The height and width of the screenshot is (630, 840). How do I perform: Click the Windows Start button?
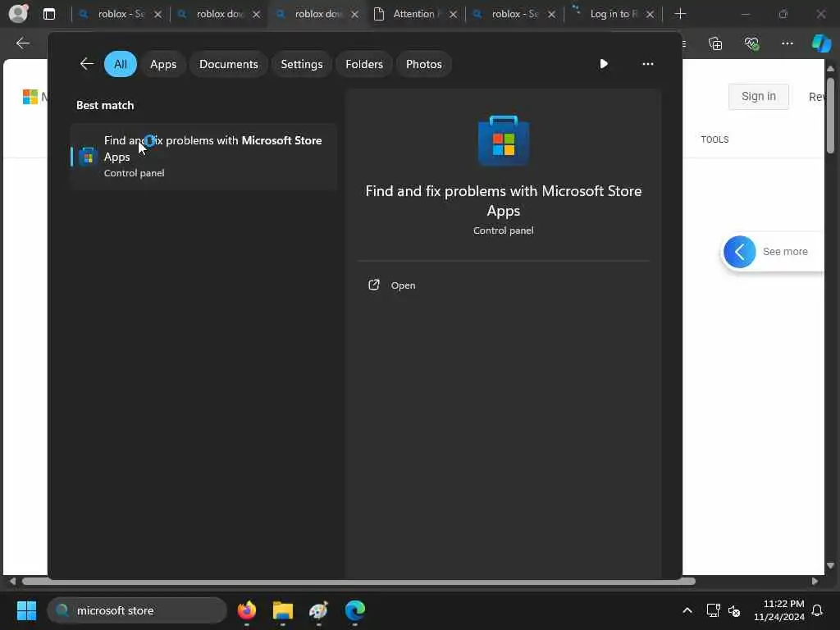pyautogui.click(x=26, y=610)
